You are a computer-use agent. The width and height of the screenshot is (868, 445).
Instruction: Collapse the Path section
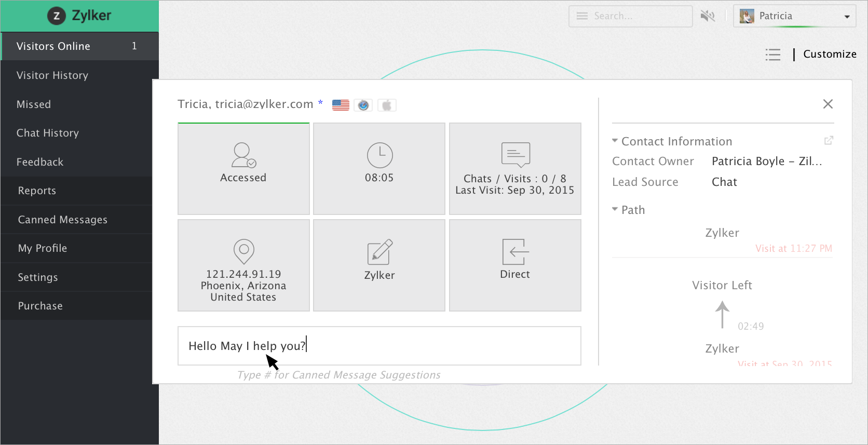[x=615, y=209]
